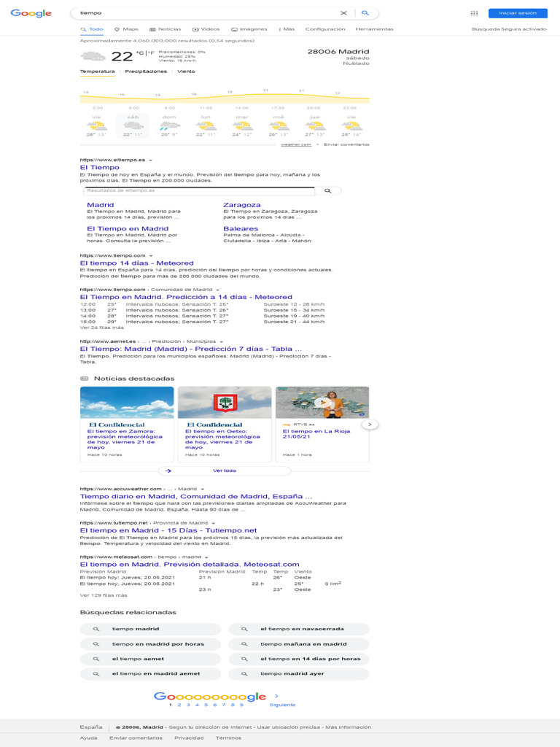
Task: Open the Meteosat.com Previsión detallada result
Action: 190,564
